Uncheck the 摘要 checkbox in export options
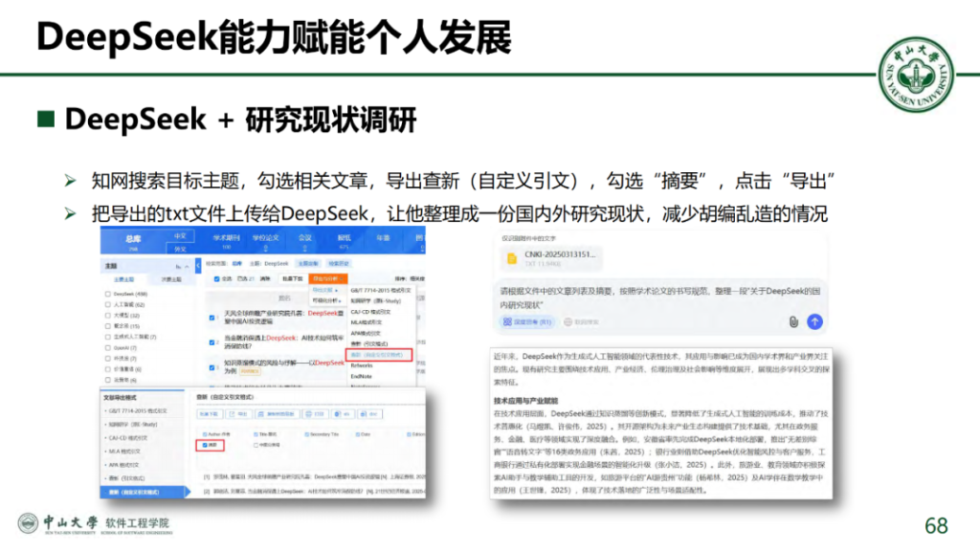The height and width of the screenshot is (551, 980). pos(205,445)
